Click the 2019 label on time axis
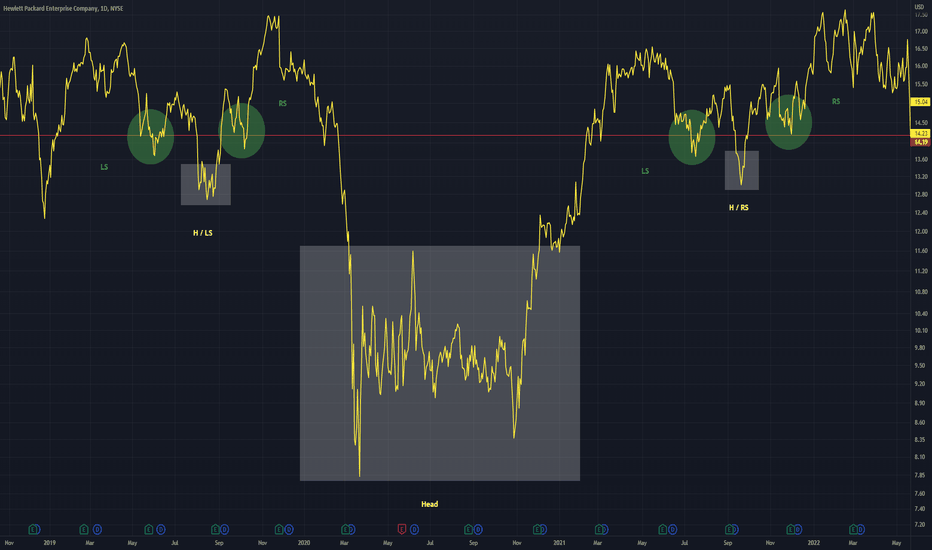This screenshot has width=932, height=550. [x=49, y=543]
